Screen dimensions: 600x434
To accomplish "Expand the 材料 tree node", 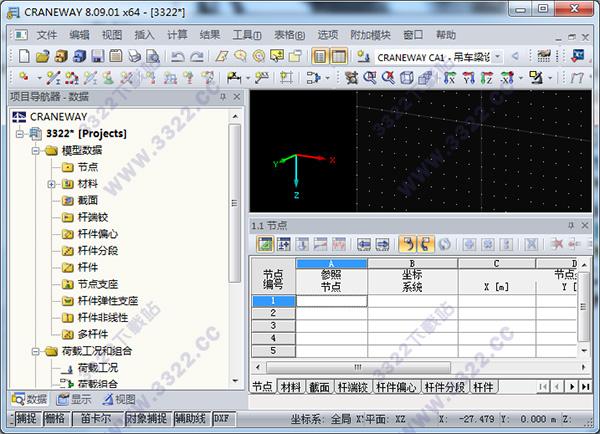I will click(x=51, y=184).
